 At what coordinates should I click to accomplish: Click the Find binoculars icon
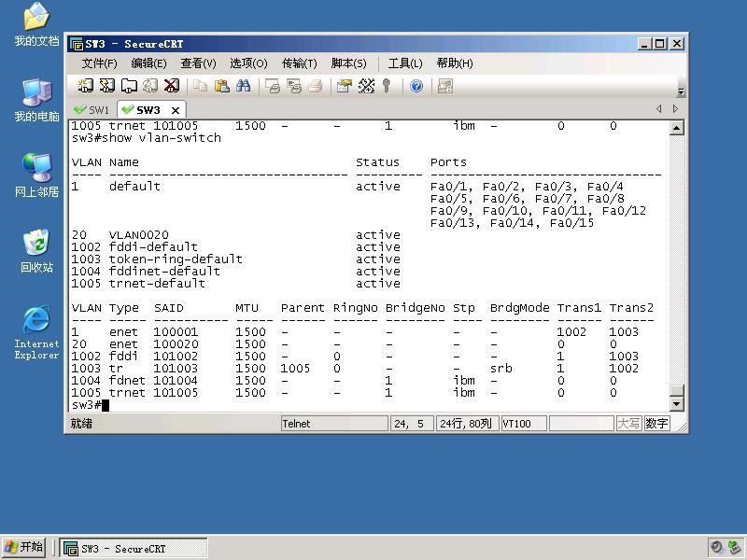pyautogui.click(x=244, y=86)
